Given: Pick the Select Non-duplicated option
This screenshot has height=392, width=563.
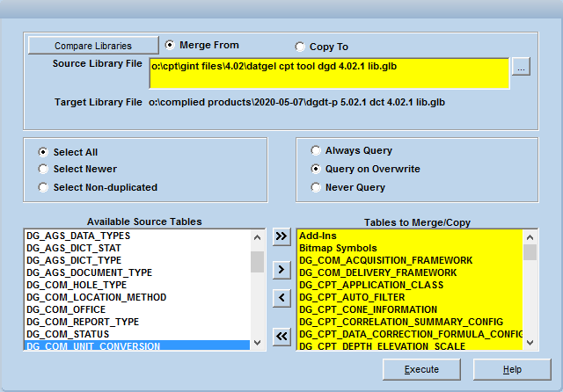Looking at the screenshot, I should coord(42,186).
